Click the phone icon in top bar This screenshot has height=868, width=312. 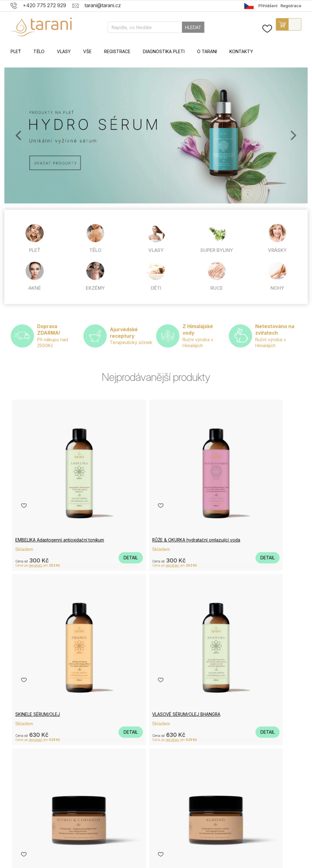(x=14, y=6)
